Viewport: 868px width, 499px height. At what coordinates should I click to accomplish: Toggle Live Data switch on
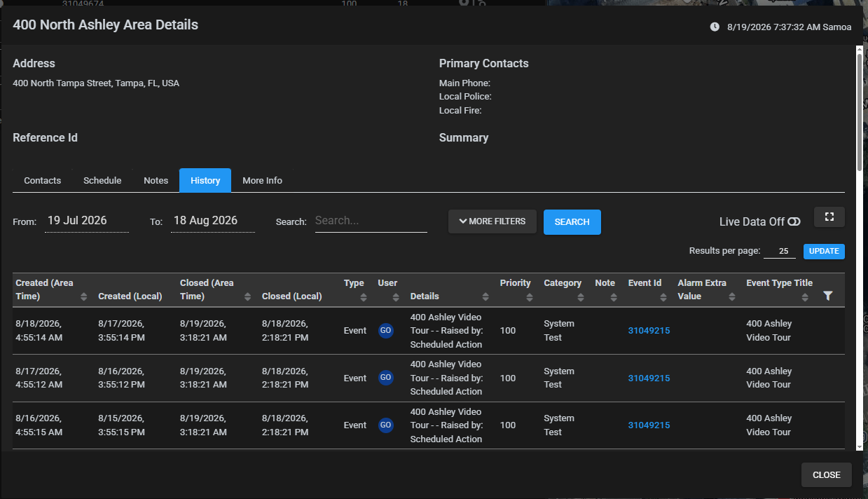pos(794,221)
